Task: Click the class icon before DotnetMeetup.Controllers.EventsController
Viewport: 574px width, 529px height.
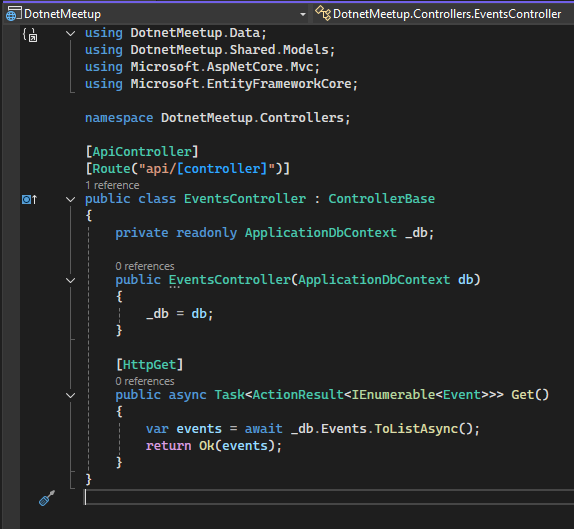Action: click(323, 14)
